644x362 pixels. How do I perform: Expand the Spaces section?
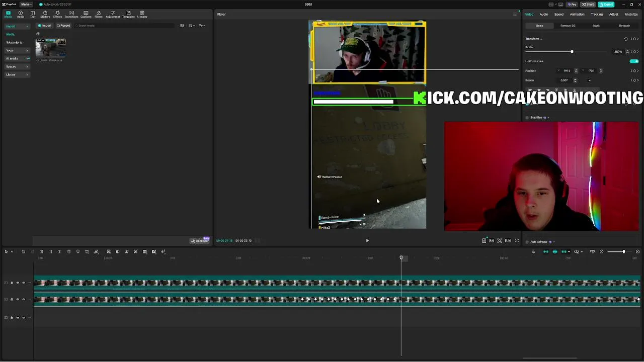point(17,66)
